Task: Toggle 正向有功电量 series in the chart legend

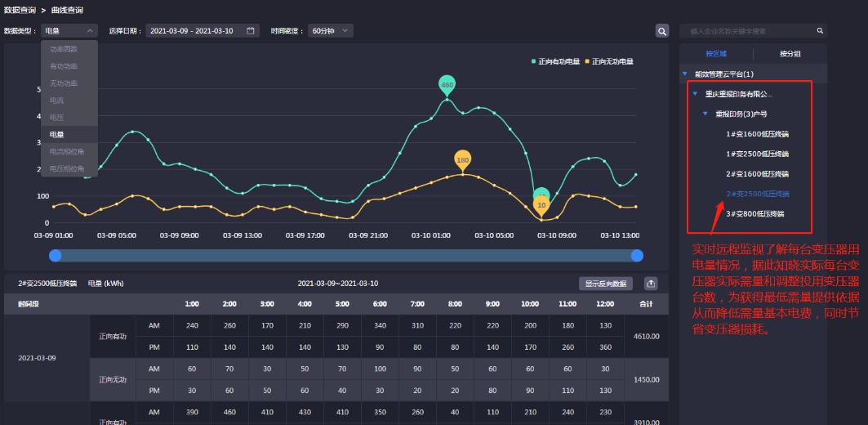Action: [556, 61]
